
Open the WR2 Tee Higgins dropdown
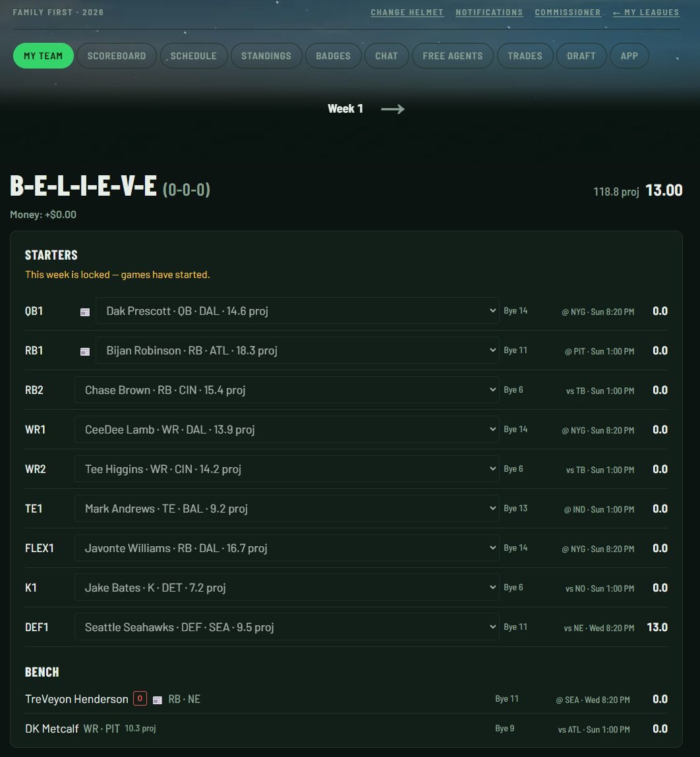tap(287, 469)
